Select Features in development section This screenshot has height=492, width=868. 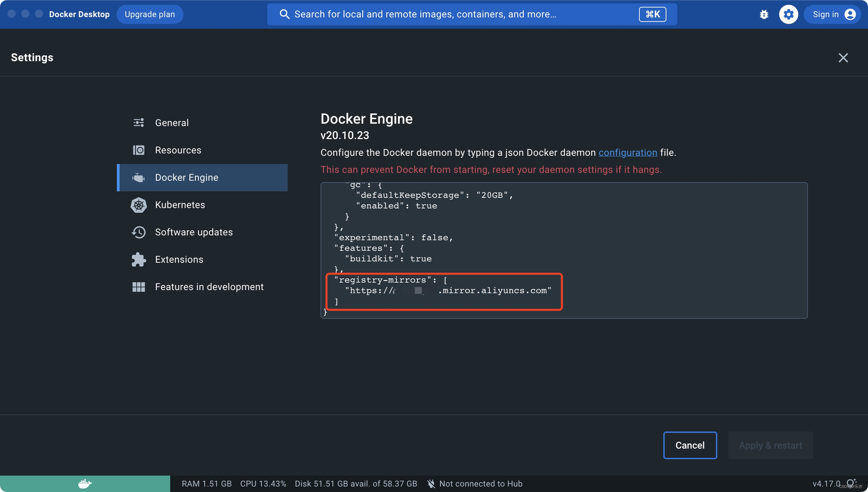point(209,287)
